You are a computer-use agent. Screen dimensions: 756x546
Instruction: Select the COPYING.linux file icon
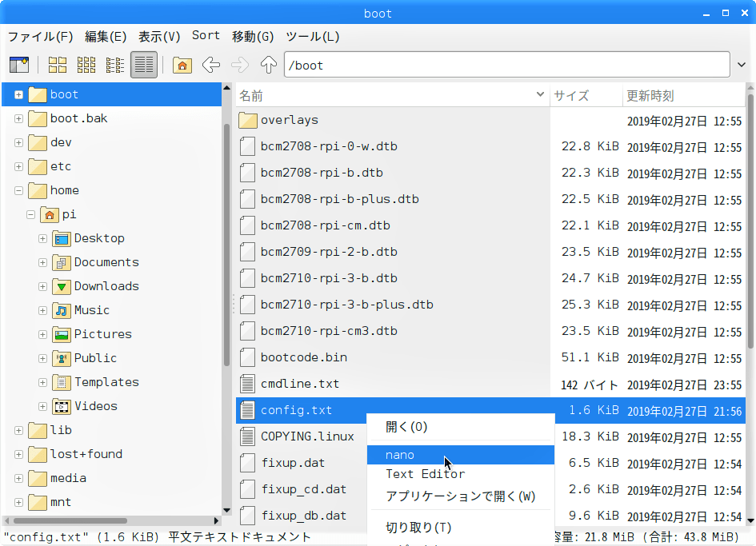247,436
